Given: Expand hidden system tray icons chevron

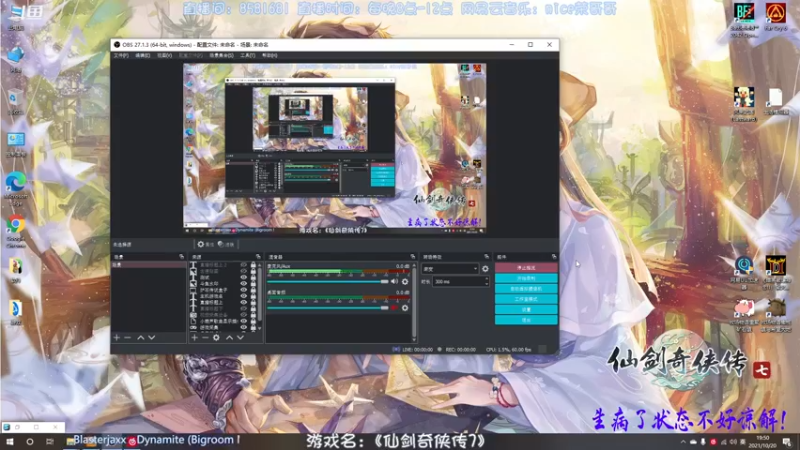Looking at the screenshot, I should click(x=683, y=442).
